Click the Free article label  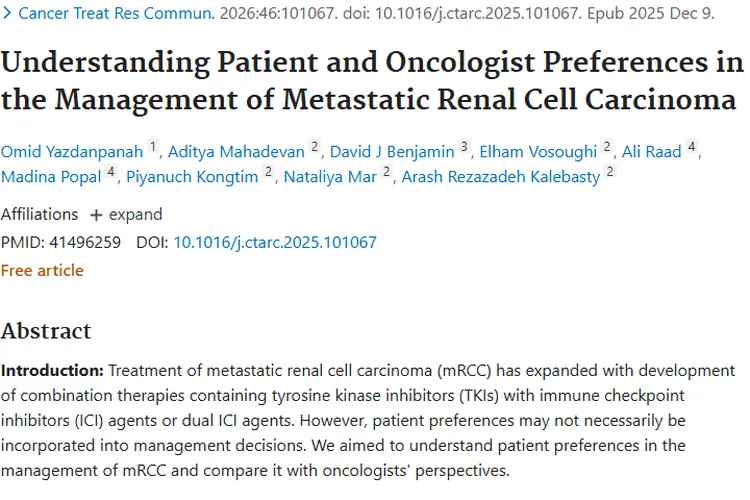click(42, 270)
